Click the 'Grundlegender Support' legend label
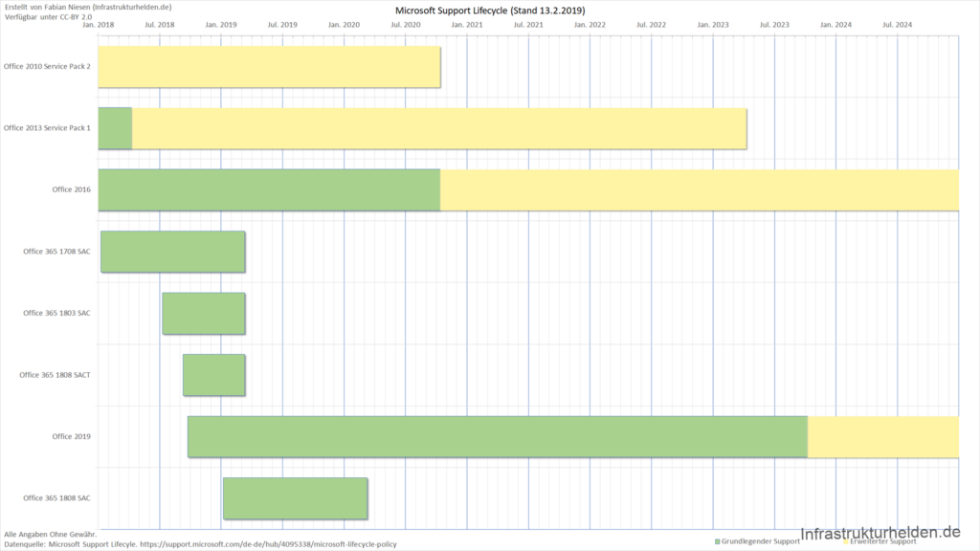The width and height of the screenshot is (980, 551). 761,541
